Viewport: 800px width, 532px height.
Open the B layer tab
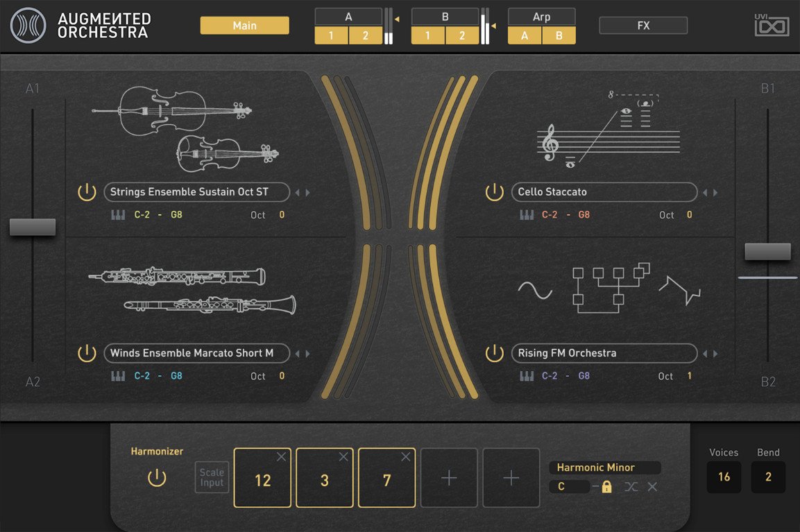pos(445,17)
